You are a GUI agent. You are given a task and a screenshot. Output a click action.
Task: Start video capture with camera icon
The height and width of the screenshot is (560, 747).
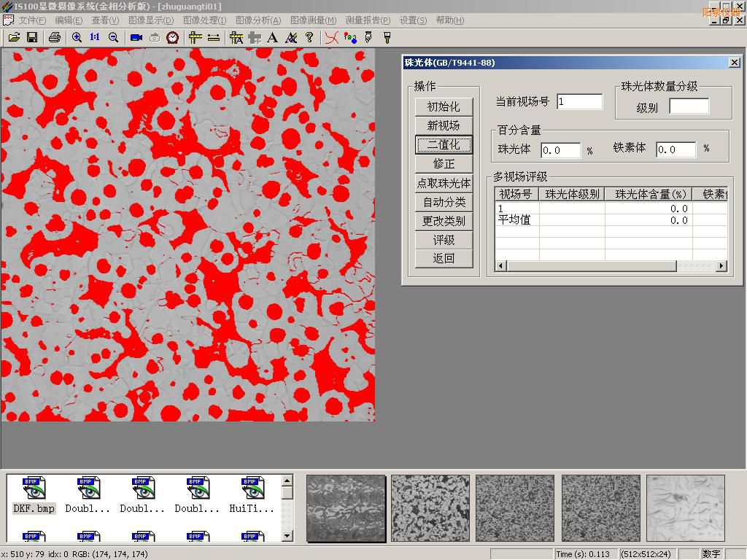[136, 37]
